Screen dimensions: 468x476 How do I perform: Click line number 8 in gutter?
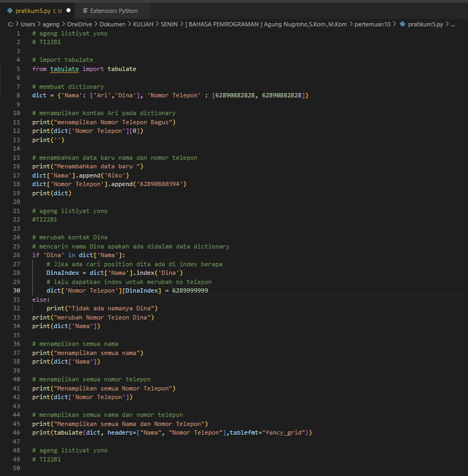(x=18, y=95)
